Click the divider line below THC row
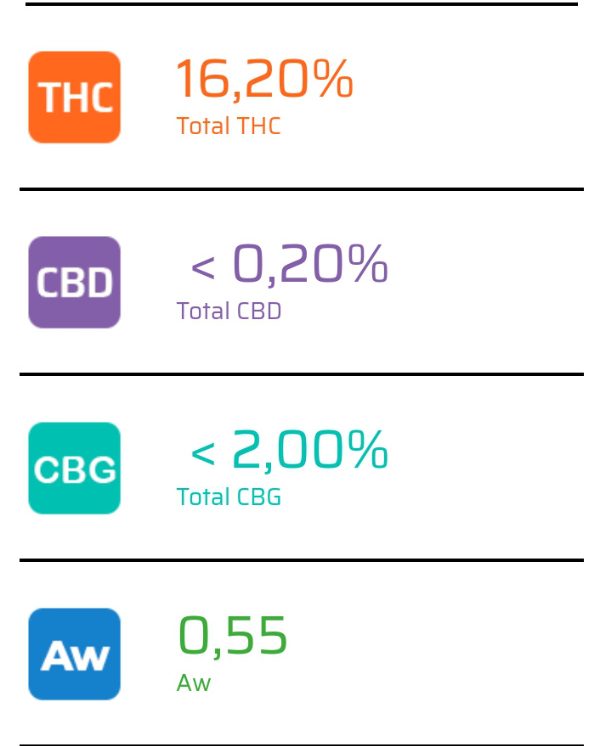The image size is (600, 746). tap(302, 189)
